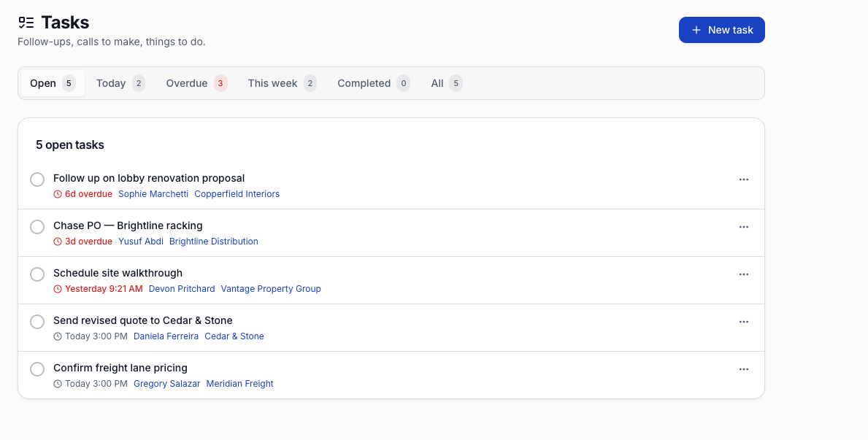Switch to the Completed tab
Screen dimensions: 868x440
[x=374, y=83]
